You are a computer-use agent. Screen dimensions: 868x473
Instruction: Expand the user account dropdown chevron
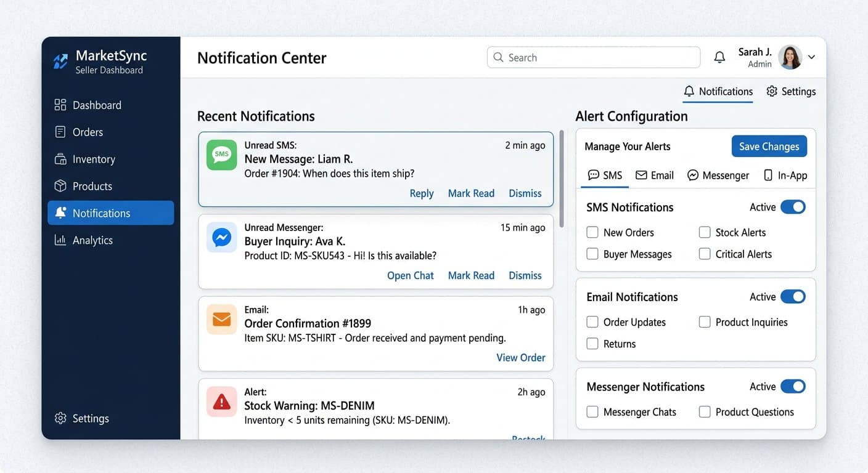pos(811,57)
